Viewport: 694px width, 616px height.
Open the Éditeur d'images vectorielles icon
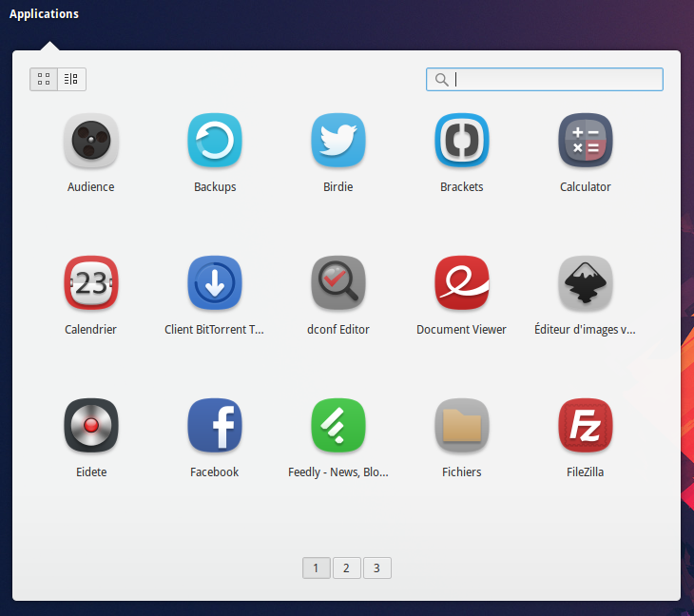coord(585,282)
